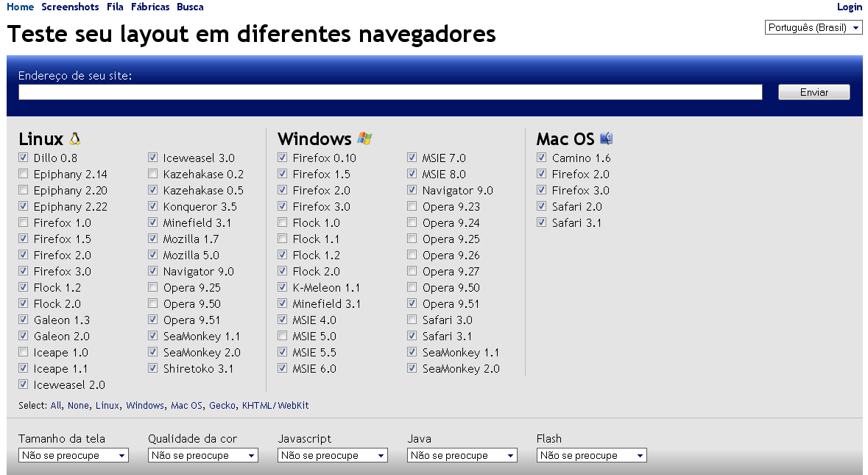The height and width of the screenshot is (475, 868).
Task: Click the Epiphany 2.22 label
Action: coord(70,206)
